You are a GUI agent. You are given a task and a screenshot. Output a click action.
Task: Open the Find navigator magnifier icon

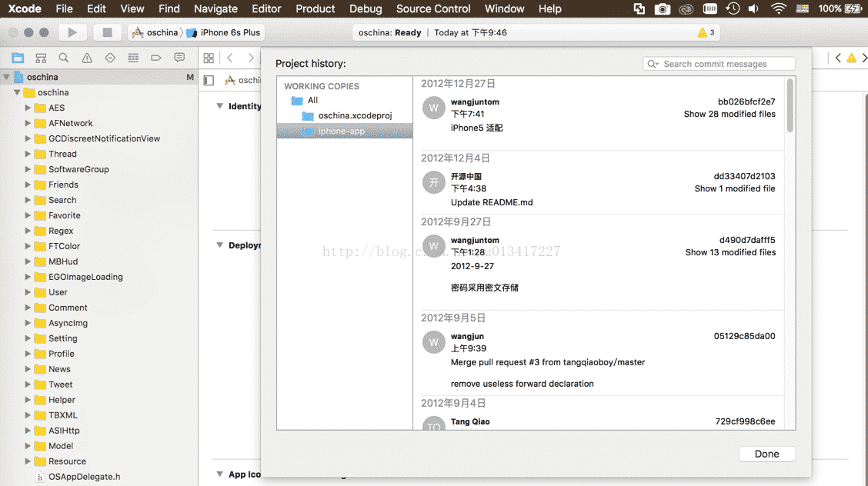coord(64,58)
